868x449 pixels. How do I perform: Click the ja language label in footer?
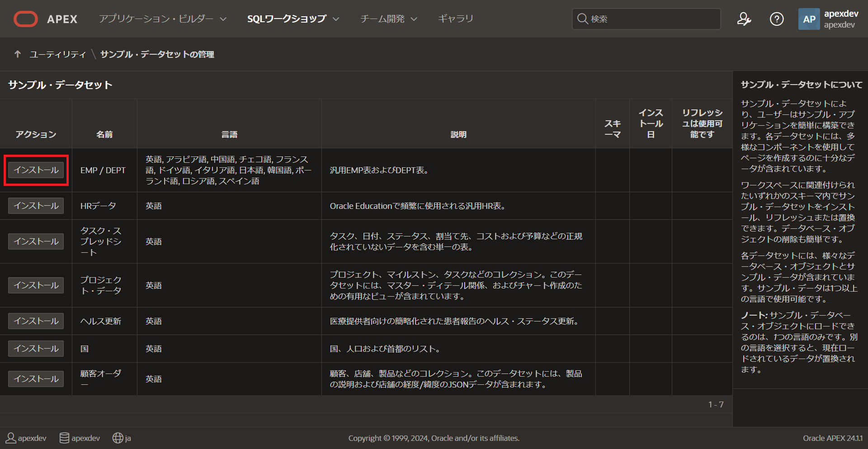click(128, 438)
